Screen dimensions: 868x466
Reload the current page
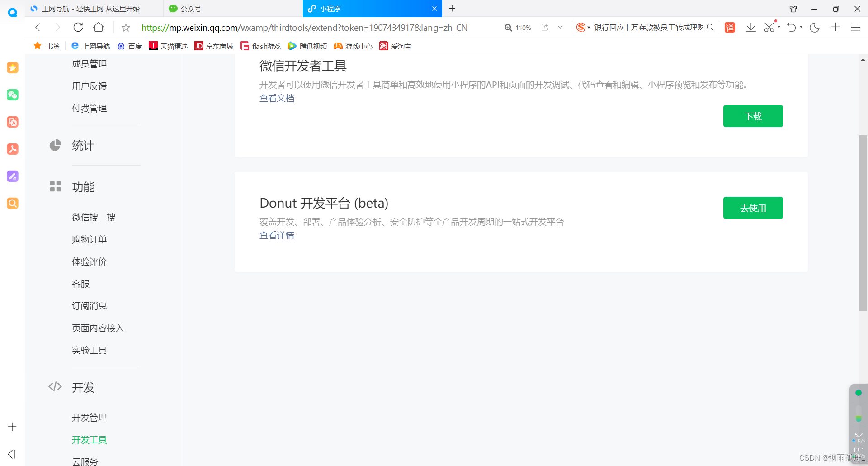pyautogui.click(x=78, y=27)
